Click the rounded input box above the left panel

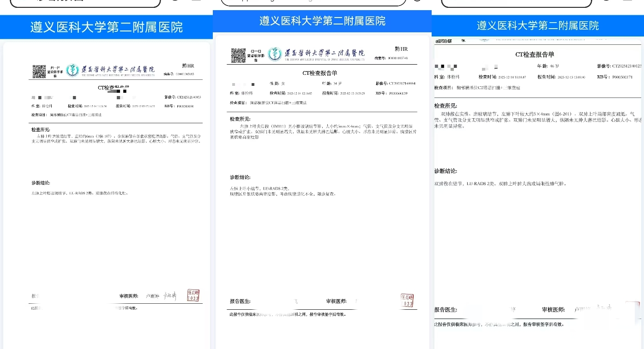pyautogui.click(x=85, y=2)
